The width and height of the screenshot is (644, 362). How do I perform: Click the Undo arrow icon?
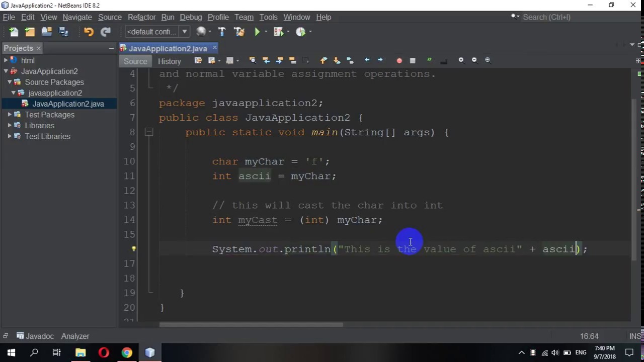pyautogui.click(x=89, y=32)
